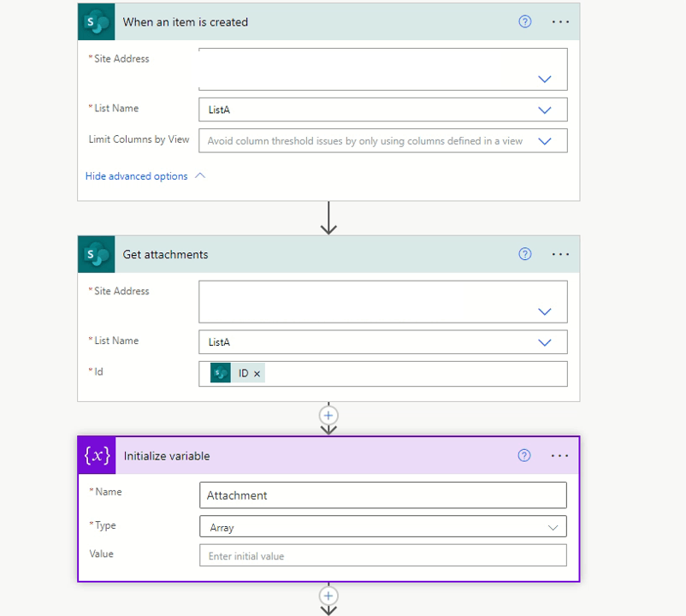Image resolution: width=686 pixels, height=616 pixels.
Task: Open the ellipsis menu on Initialize variable
Action: click(x=561, y=455)
